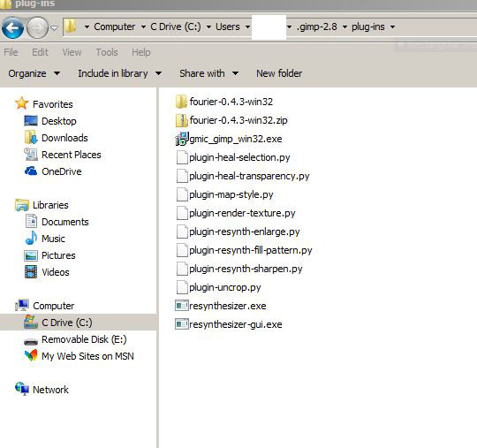Open Downloads folder icon in Favorites
Viewport: 477px width, 448px height.
tap(31, 137)
